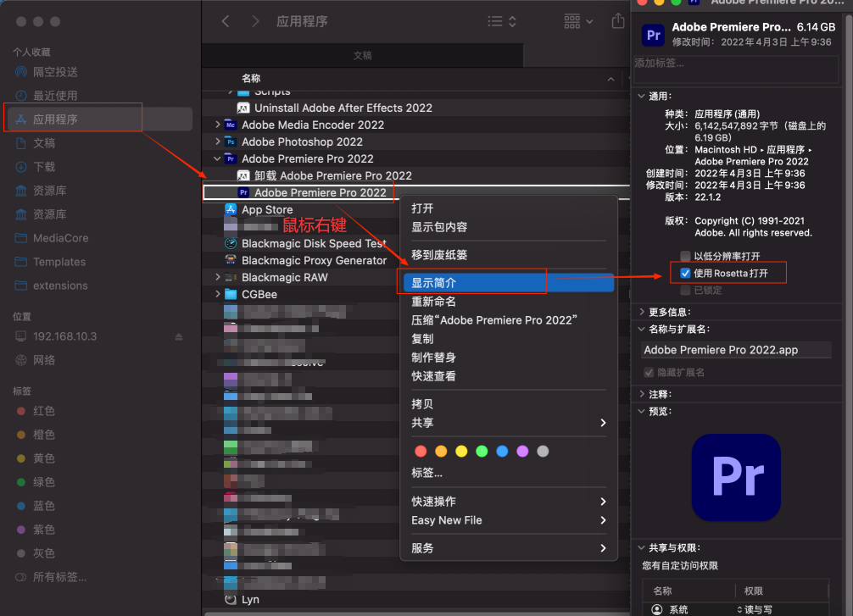Click the name field Adobe Premiere Pro 2022.app
Viewport: 853px width, 616px height.
click(737, 350)
